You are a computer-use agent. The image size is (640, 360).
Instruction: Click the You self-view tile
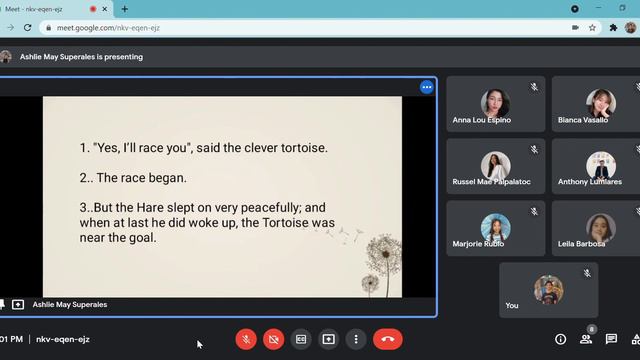[549, 290]
